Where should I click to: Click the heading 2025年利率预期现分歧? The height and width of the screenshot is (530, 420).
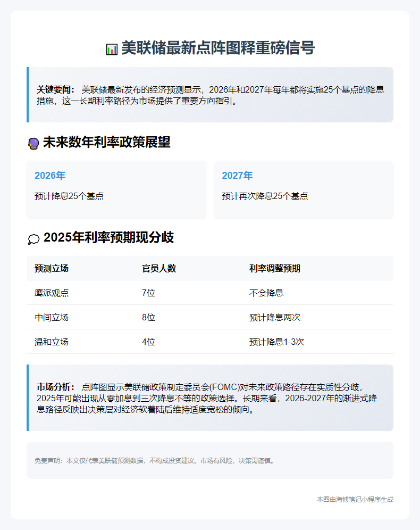click(108, 237)
